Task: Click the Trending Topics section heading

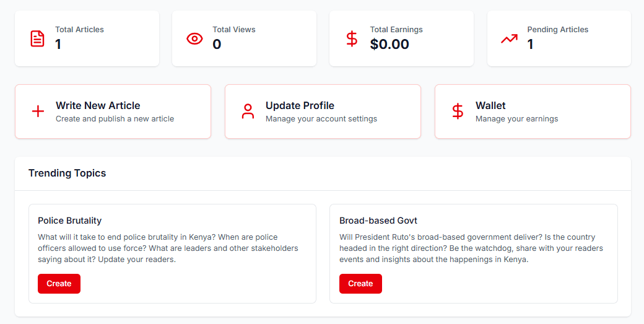Action: (67, 173)
